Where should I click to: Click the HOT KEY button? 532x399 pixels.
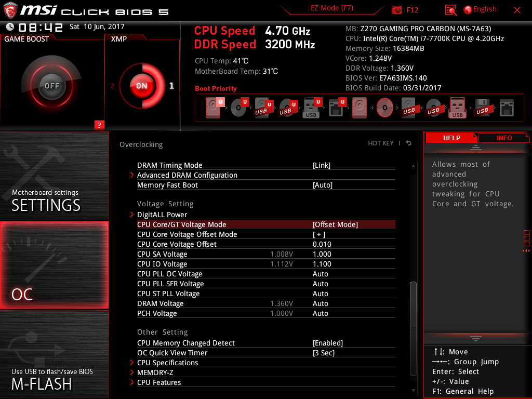[381, 143]
